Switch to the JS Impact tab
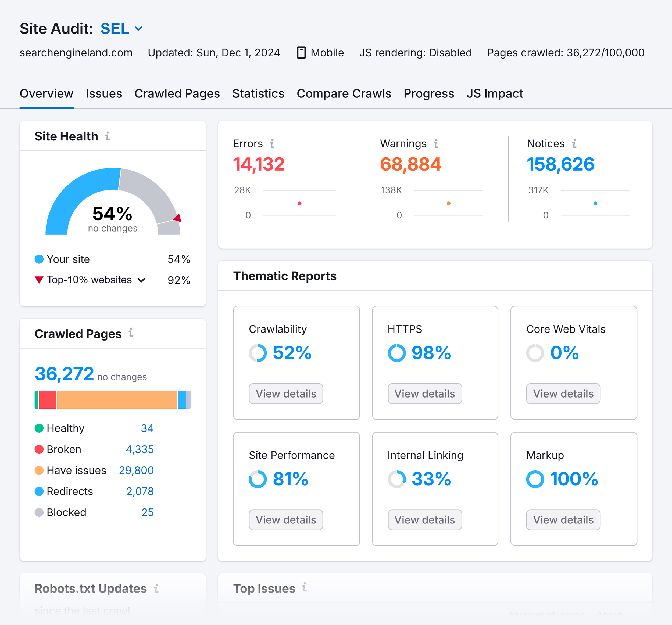The width and height of the screenshot is (672, 625). (495, 93)
